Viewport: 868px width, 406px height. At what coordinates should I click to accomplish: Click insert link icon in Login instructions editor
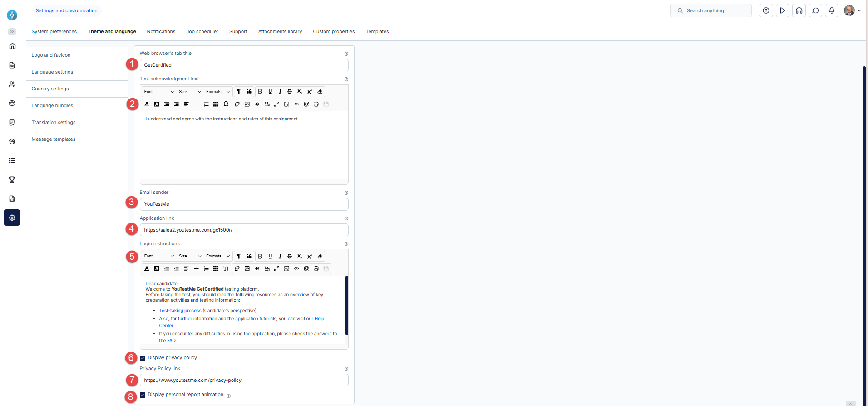coord(237,269)
